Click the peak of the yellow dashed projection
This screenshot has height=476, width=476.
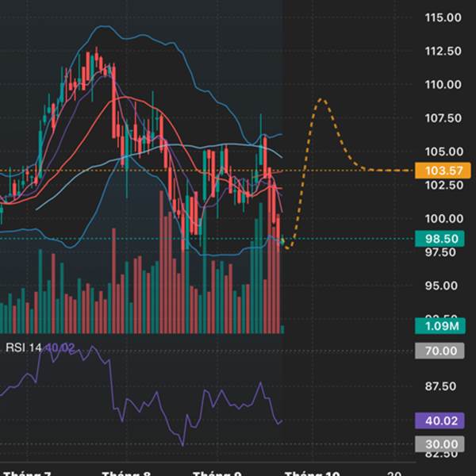tap(322, 100)
